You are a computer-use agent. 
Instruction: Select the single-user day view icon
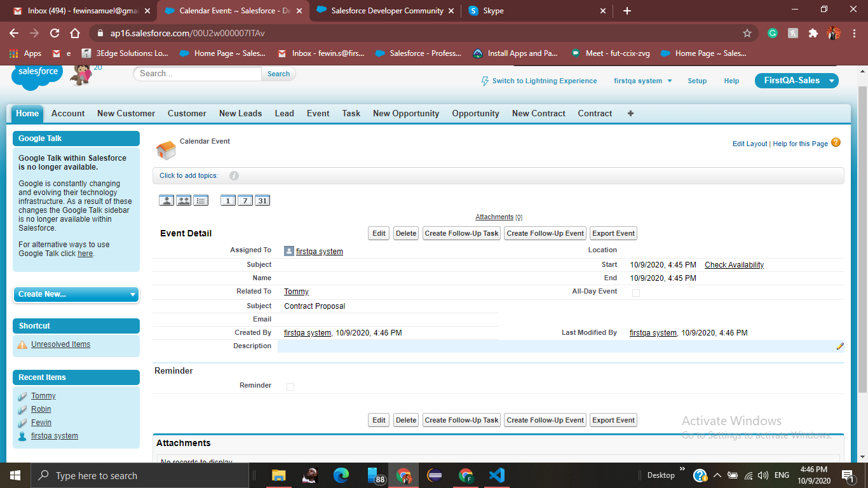[x=166, y=200]
